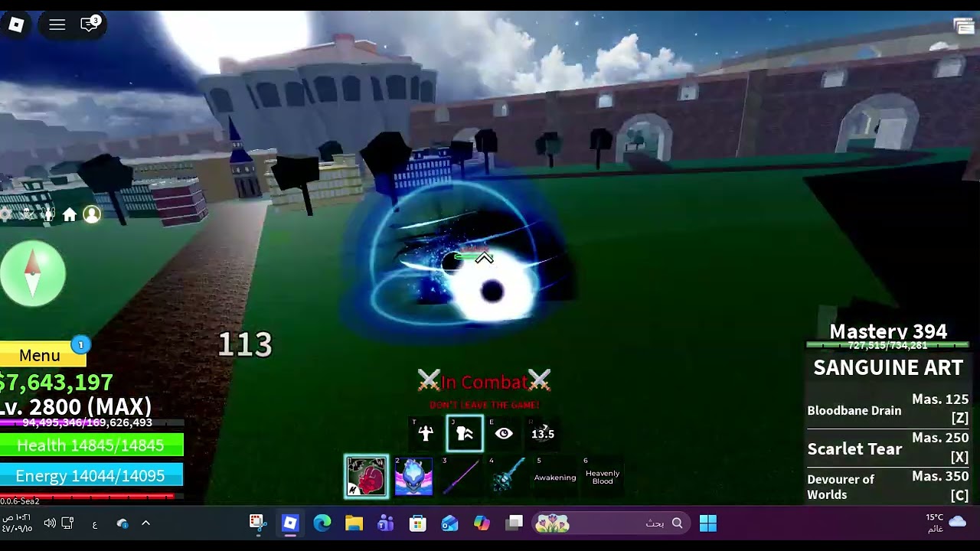Open the player profile avatar icon
Viewport: 980px width, 551px height.
point(92,215)
